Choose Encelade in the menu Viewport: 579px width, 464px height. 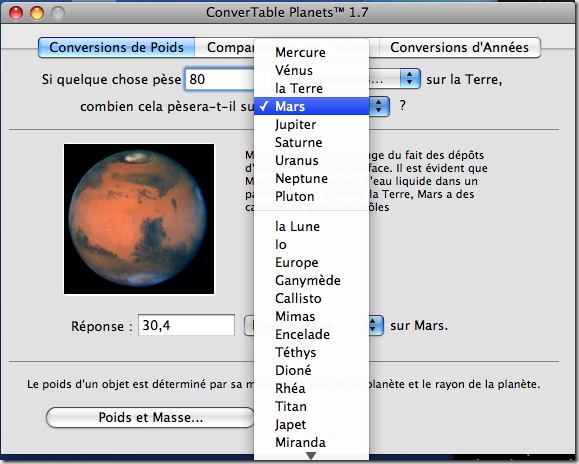(x=311, y=334)
